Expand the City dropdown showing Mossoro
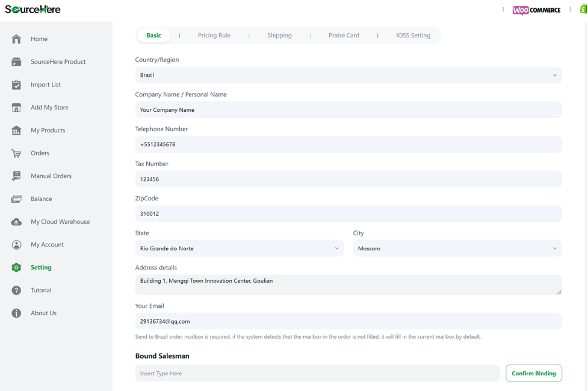This screenshot has height=391, width=588. [457, 248]
